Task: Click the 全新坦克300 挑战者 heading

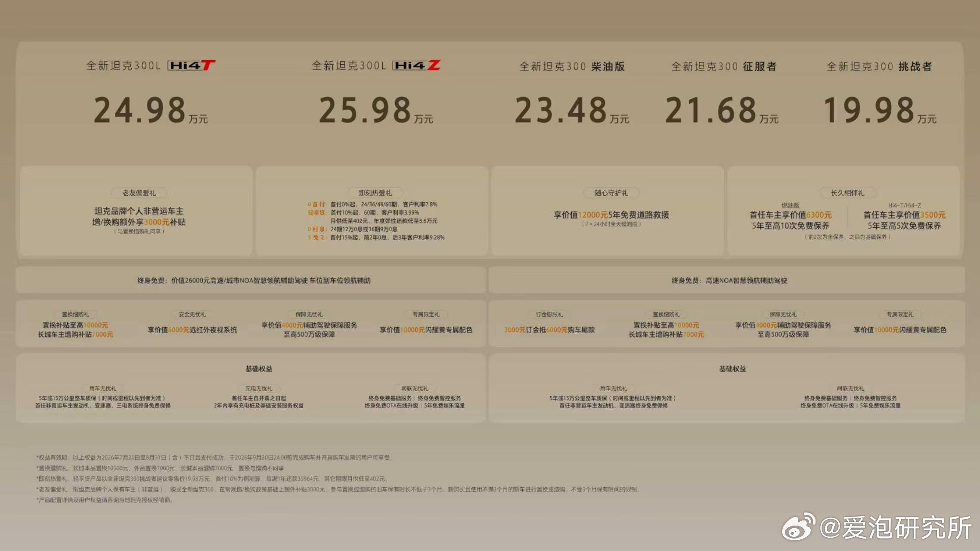Action: [x=879, y=67]
